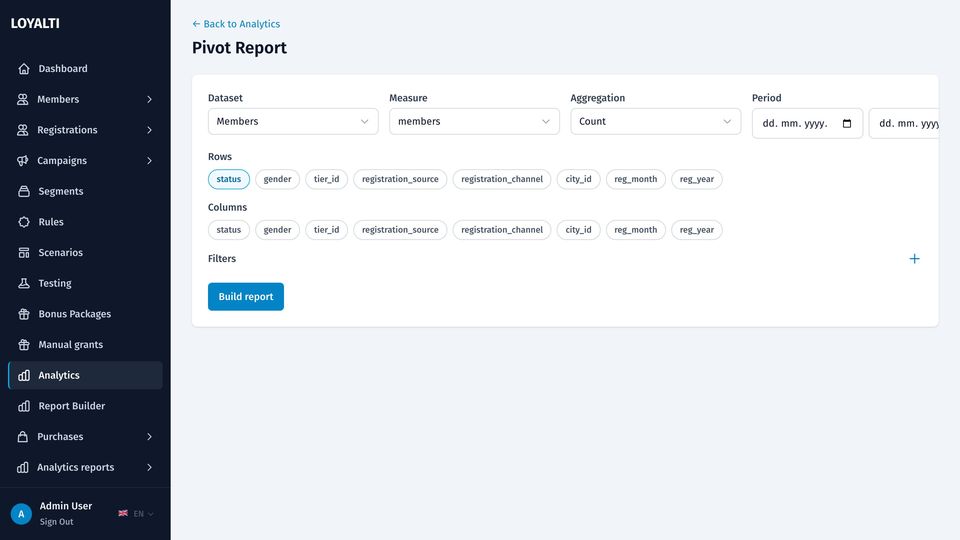The height and width of the screenshot is (540, 960).
Task: Open the Testing page
Action: 85,283
